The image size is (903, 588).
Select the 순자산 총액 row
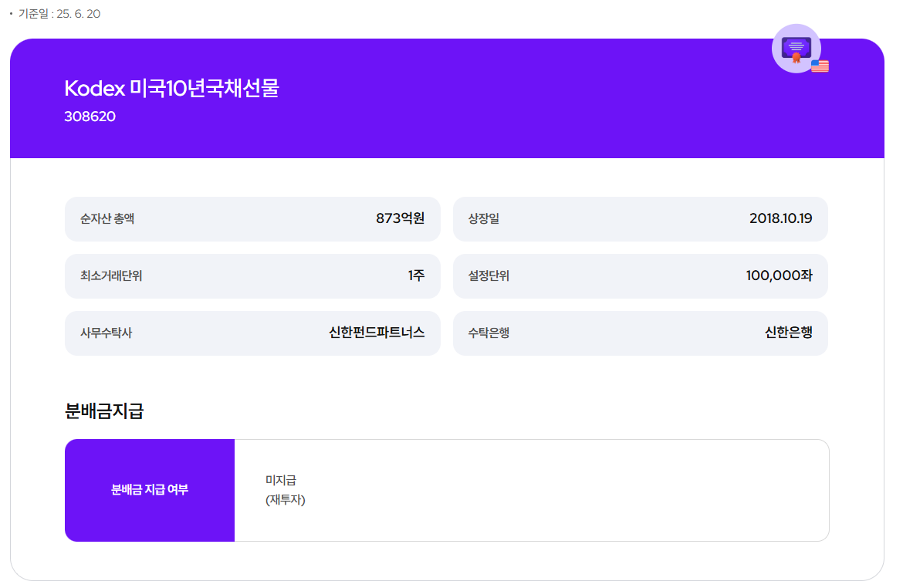(x=252, y=219)
